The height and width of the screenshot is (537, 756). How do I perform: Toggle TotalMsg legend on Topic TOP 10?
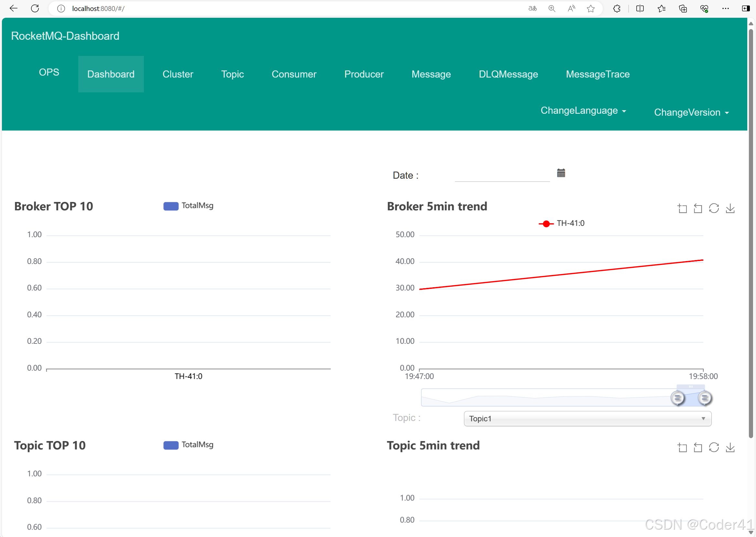tap(188, 445)
